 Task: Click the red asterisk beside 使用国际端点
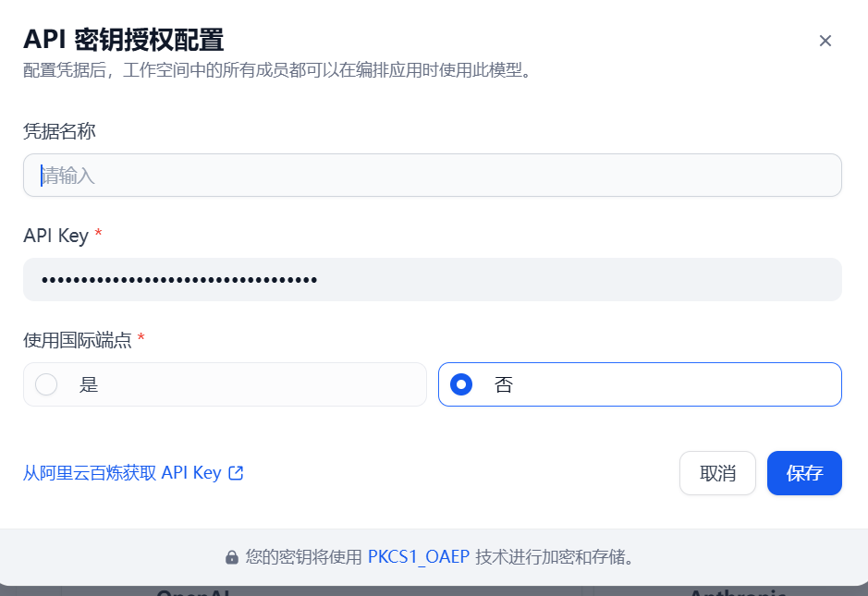click(x=141, y=337)
